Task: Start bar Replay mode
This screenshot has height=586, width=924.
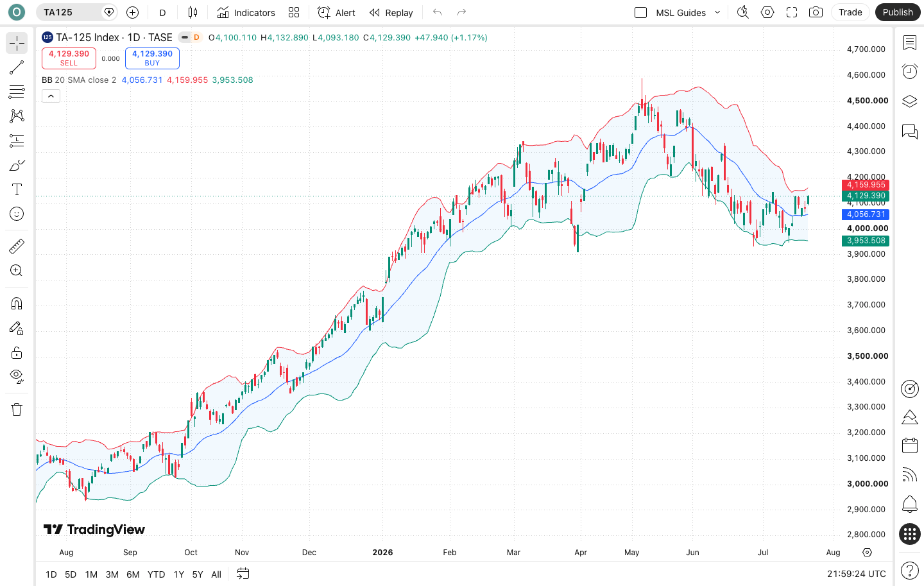Action: coord(391,12)
